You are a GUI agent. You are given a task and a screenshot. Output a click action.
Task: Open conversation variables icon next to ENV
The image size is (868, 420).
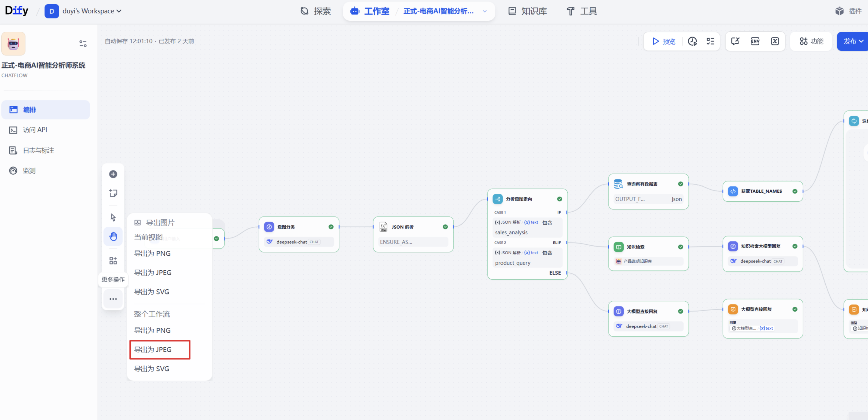(x=775, y=41)
